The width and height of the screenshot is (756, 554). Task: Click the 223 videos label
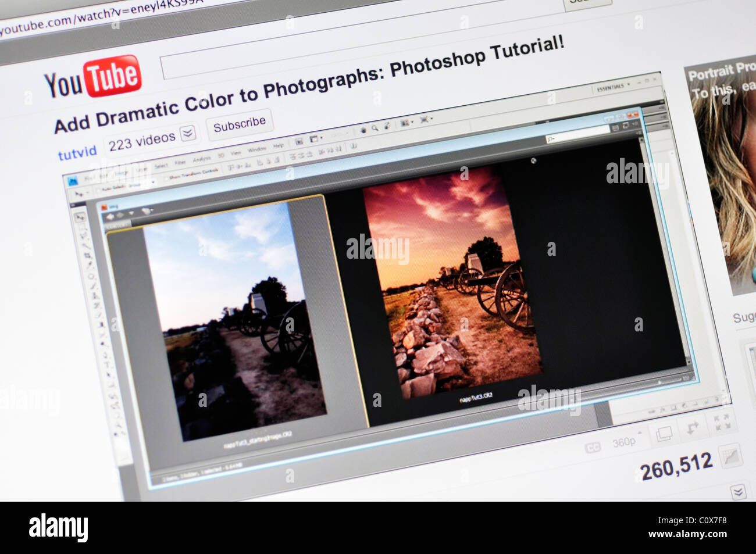pyautogui.click(x=142, y=141)
